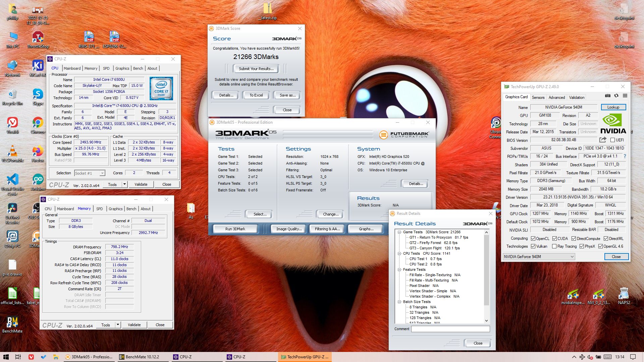644x362 pixels.
Task: Open Mainboard tab in upper CPU-Z window
Action: click(x=72, y=68)
